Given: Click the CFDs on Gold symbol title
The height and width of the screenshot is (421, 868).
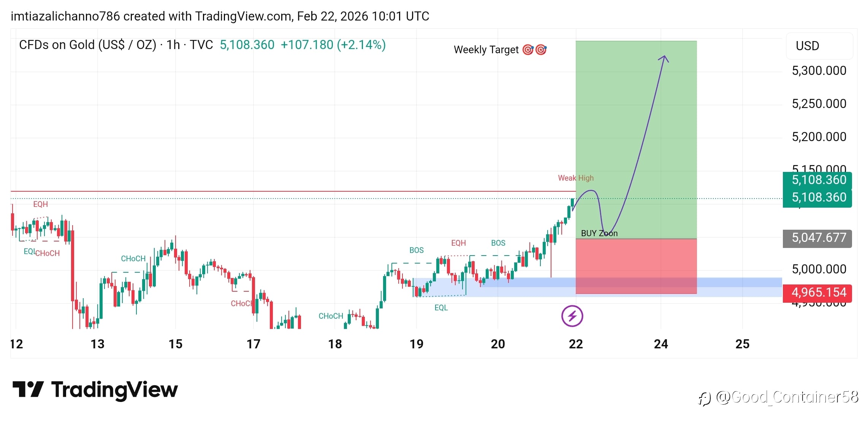Looking at the screenshot, I should [x=87, y=45].
